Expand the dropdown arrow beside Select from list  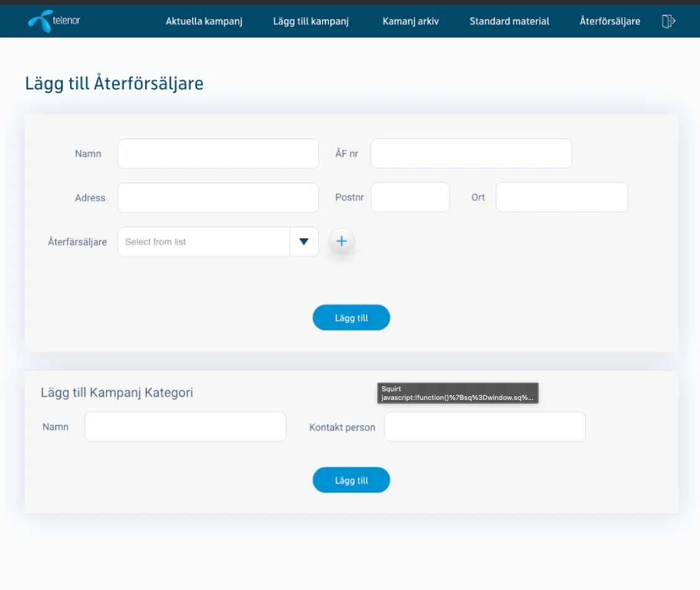pos(304,242)
